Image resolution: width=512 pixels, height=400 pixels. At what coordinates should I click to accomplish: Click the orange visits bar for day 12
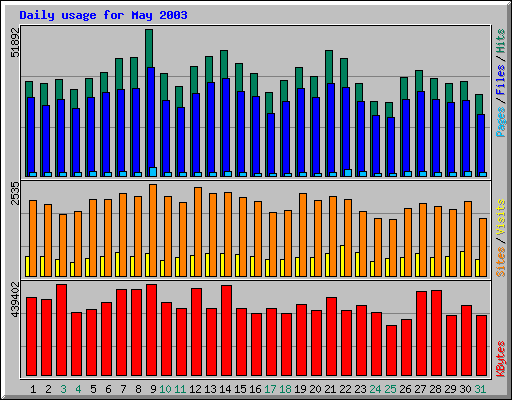coord(198,232)
